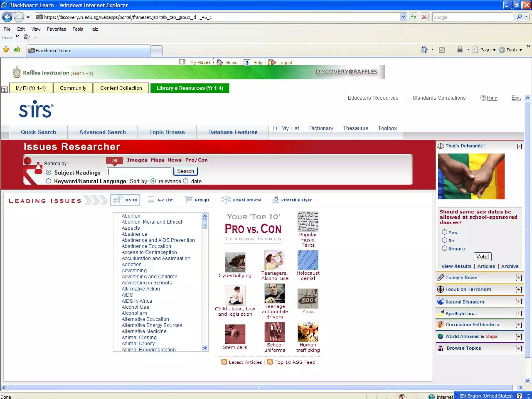Click Blackboard Logout icon

tap(272, 63)
